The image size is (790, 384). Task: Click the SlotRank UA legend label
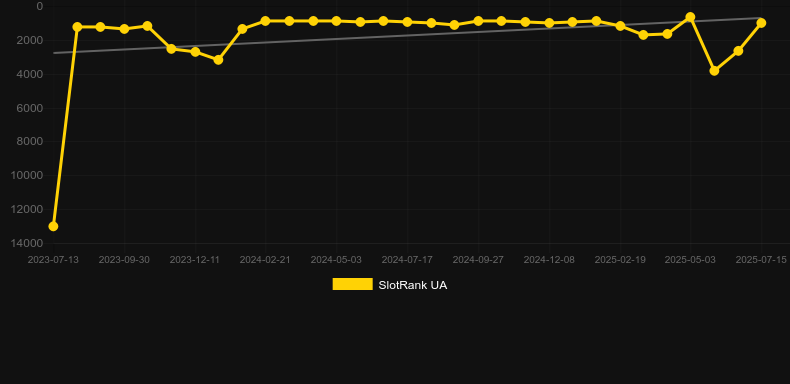click(x=413, y=285)
